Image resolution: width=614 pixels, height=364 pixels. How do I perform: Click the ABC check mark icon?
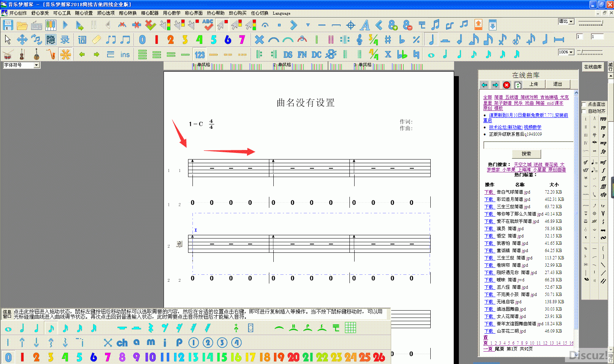coord(208,25)
